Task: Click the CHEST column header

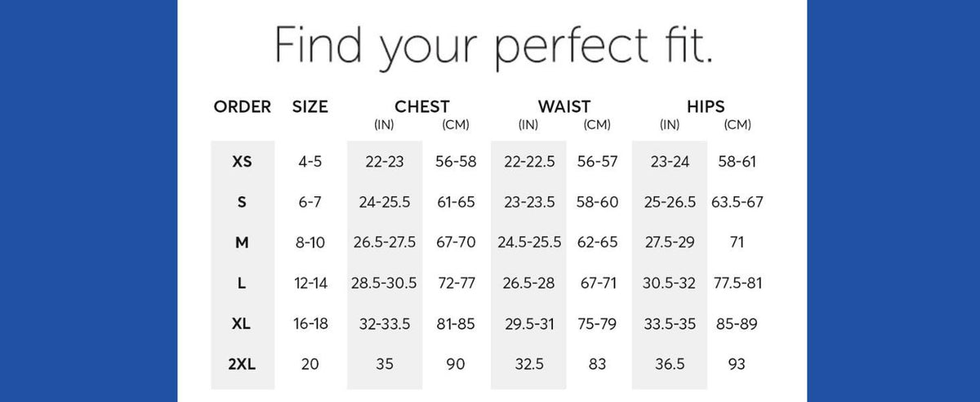Action: [421, 107]
